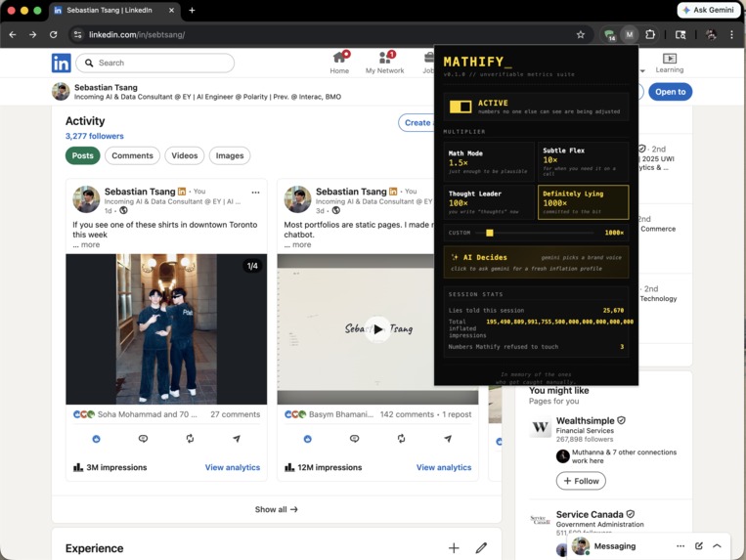Open My Network icon
Screen dimensions: 746x560
384,63
